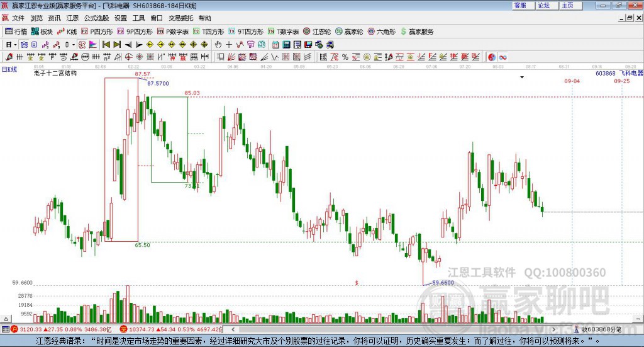The height and width of the screenshot is (347, 644).
Task: Open the 板块 sector view
Action: coord(42,31)
